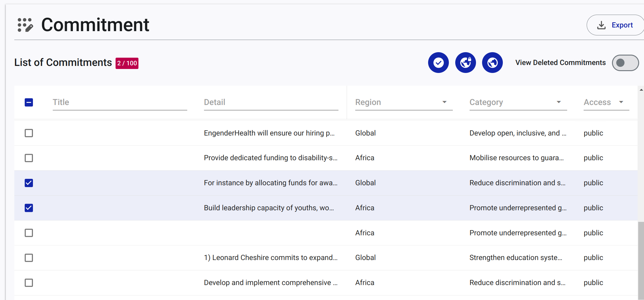This screenshot has width=644, height=300.
Task: Click Global region in EngenderHealth row
Action: (x=365, y=133)
